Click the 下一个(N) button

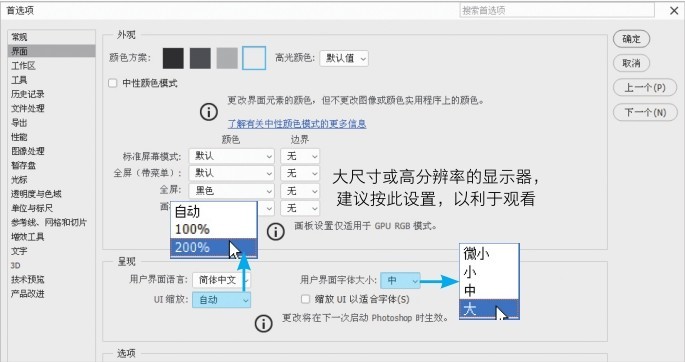tap(645, 113)
